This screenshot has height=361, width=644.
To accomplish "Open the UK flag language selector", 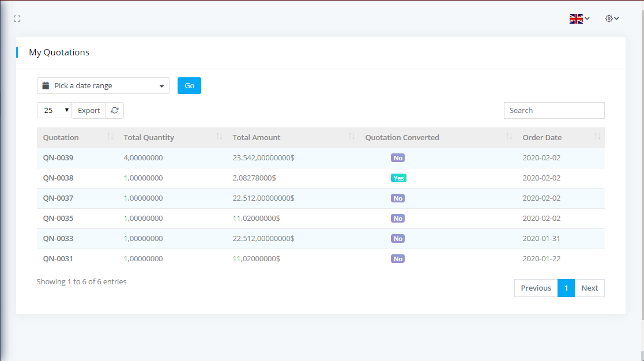I will [579, 18].
